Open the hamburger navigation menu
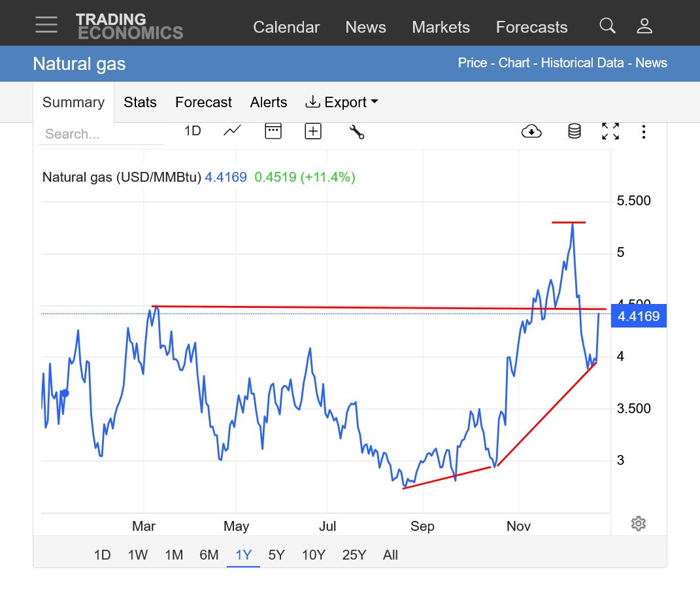Screen dimensions: 700x589 tap(46, 25)
